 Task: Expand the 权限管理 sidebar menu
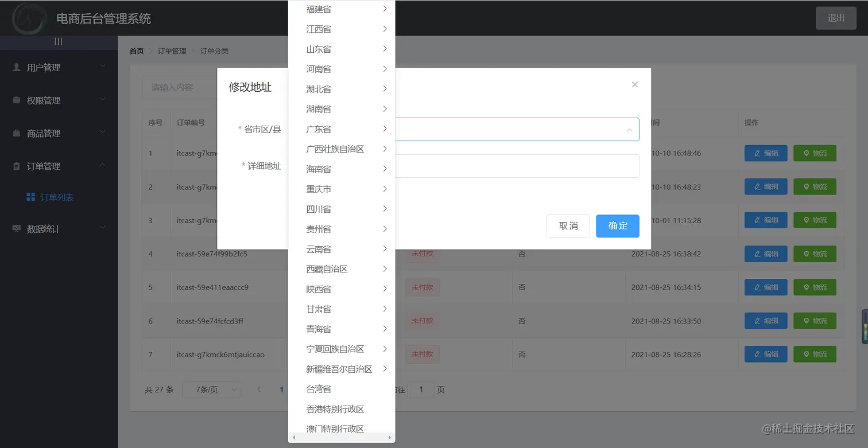(x=59, y=100)
